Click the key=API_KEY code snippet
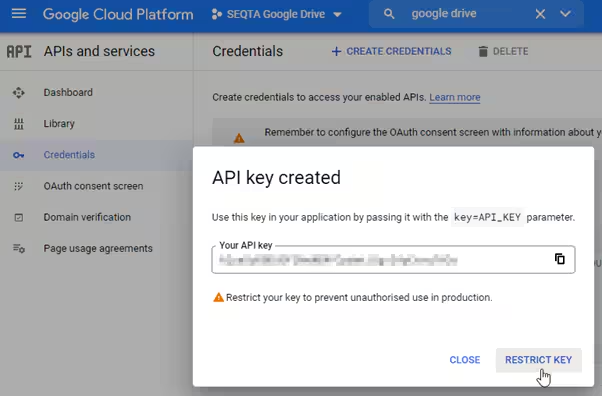 (487, 217)
